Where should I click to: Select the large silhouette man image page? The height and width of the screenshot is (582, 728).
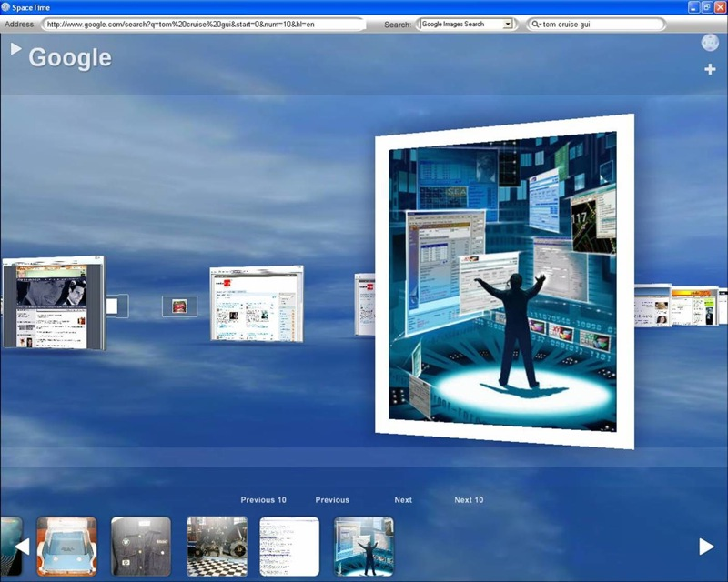click(504, 281)
